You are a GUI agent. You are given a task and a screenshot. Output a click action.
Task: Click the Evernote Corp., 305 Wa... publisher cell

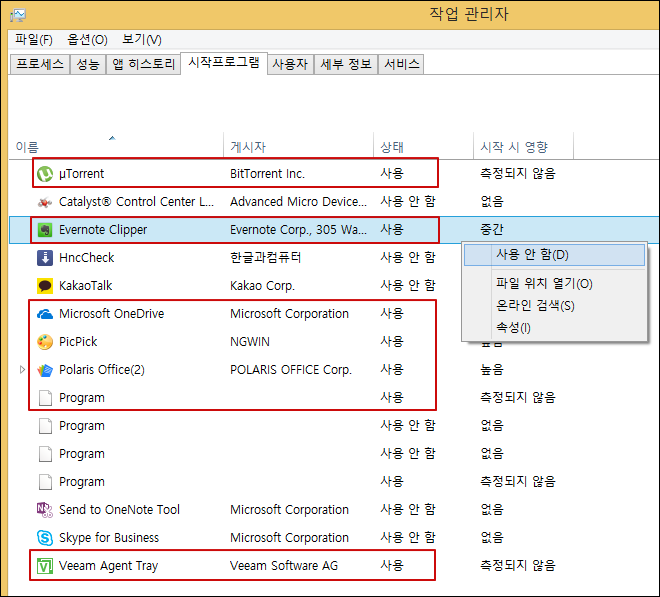pos(298,230)
